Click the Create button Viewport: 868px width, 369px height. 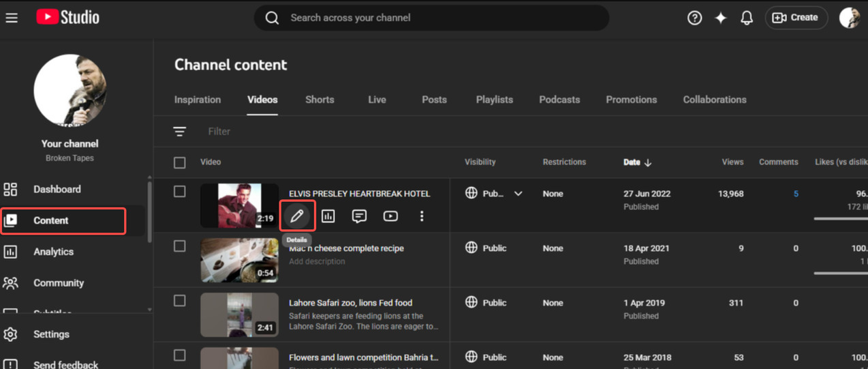pos(796,18)
